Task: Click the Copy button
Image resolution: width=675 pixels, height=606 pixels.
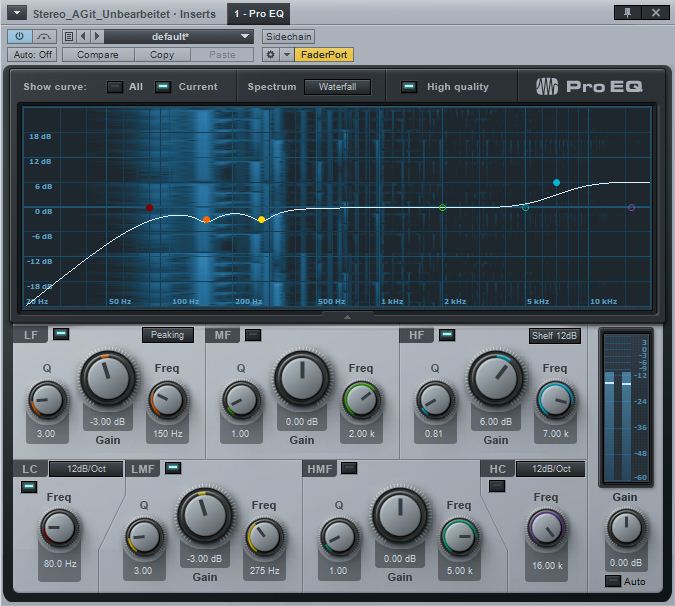Action: 162,55
